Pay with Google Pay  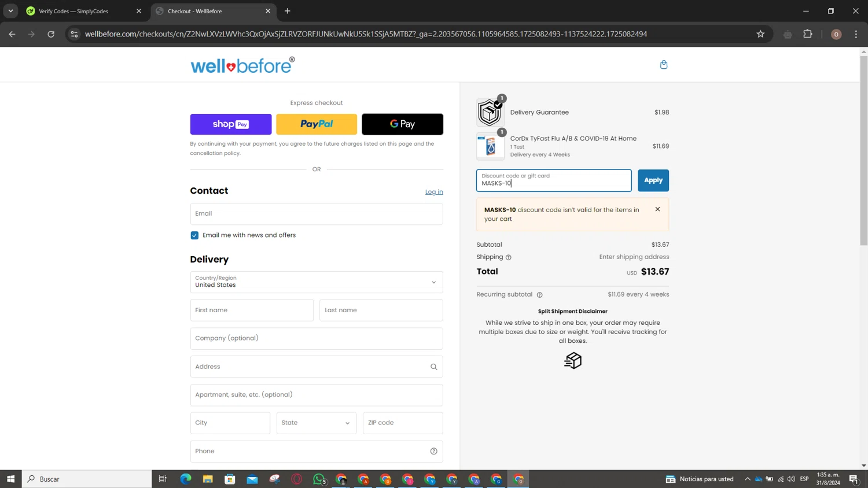pos(403,124)
